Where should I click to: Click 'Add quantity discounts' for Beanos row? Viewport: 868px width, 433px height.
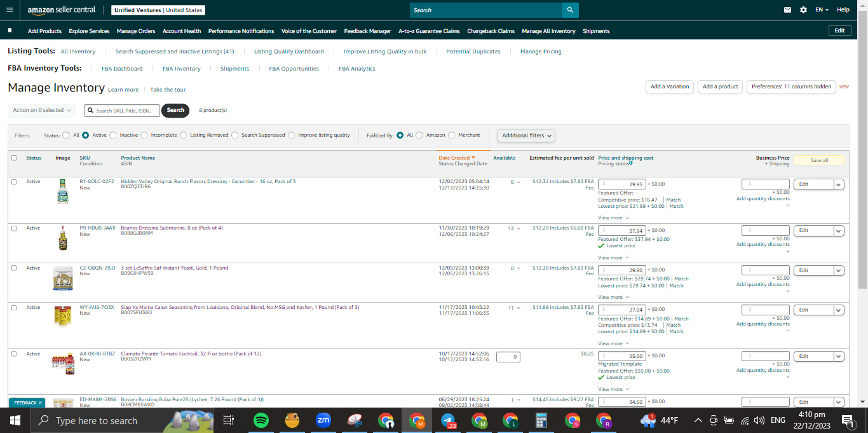click(x=763, y=245)
